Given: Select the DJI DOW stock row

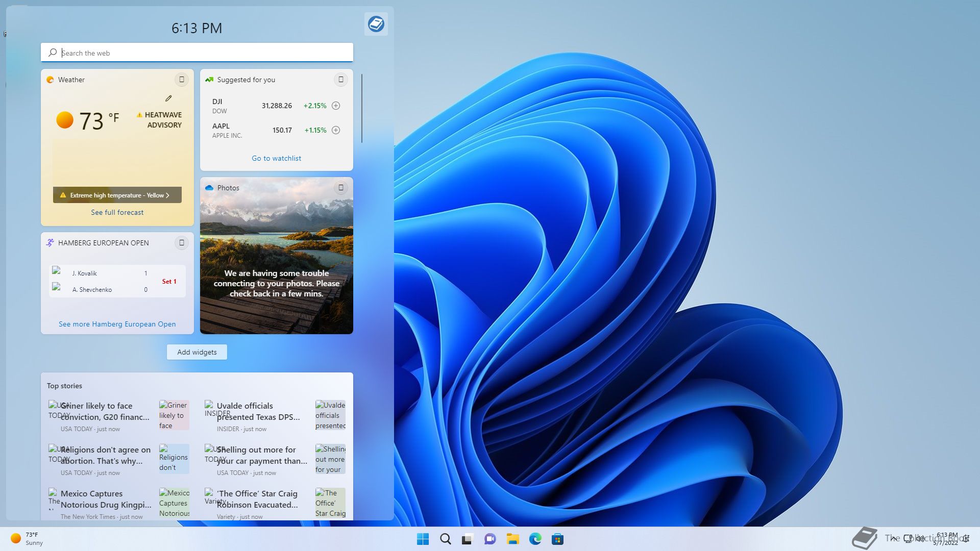Looking at the screenshot, I should (276, 106).
